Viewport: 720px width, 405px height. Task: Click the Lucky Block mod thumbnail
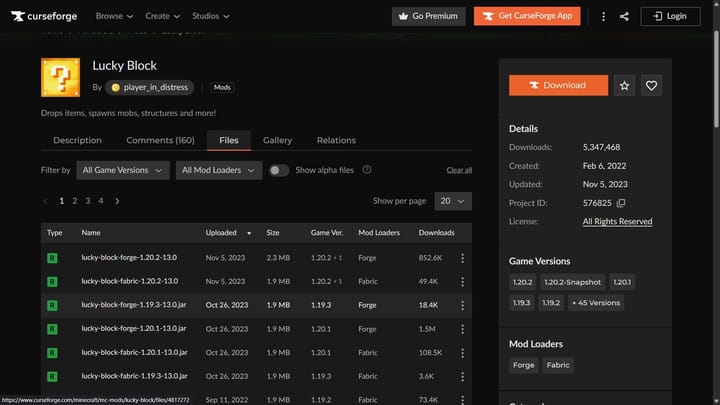pyautogui.click(x=60, y=77)
